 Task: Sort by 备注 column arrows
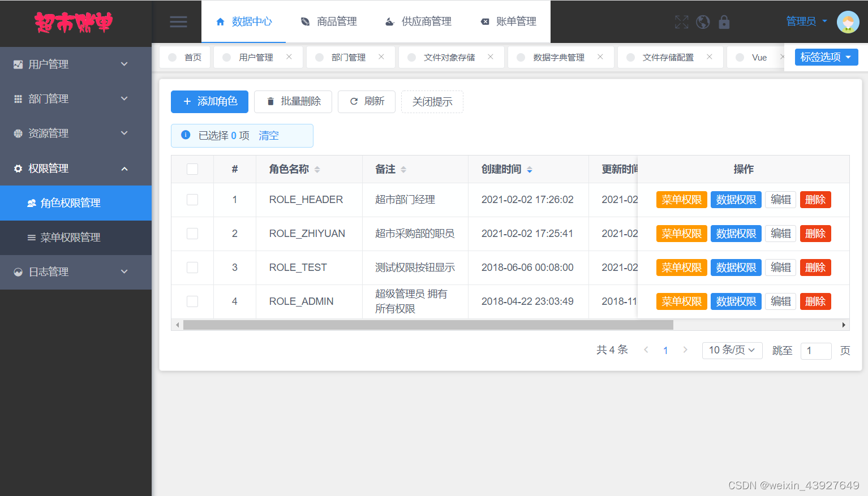tap(403, 170)
